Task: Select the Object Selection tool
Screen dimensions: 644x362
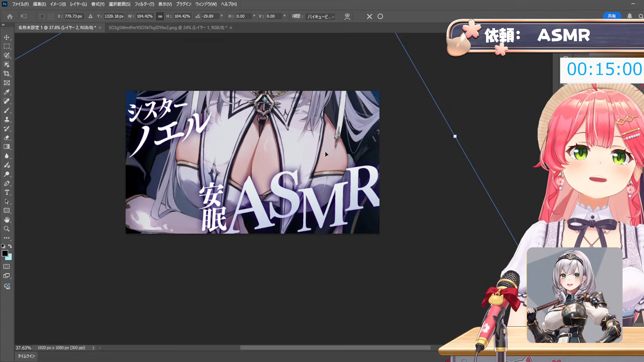Action: pyautogui.click(x=7, y=64)
